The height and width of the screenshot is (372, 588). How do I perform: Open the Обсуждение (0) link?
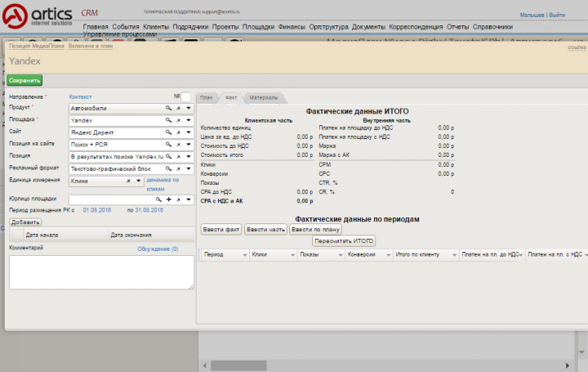(158, 249)
